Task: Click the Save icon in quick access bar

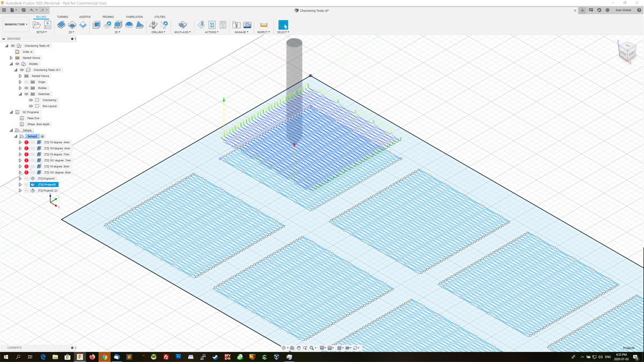Action: point(24,10)
